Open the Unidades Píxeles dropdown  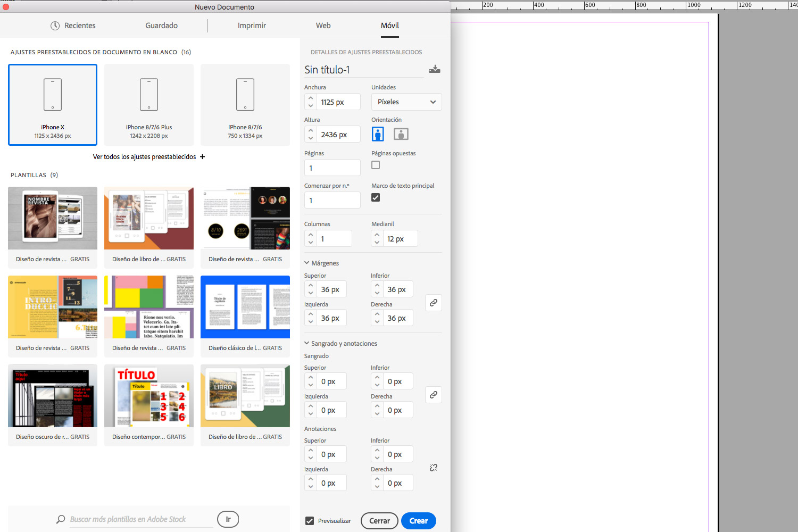[406, 102]
